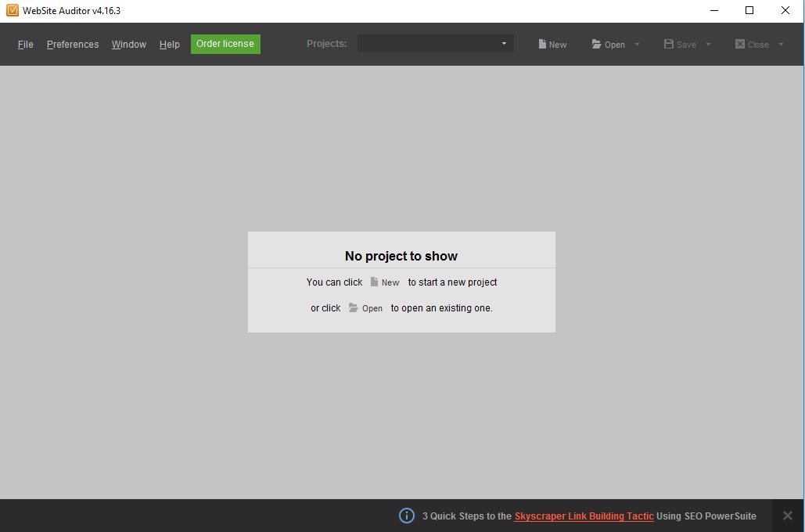Click the 'No project to show' heading

pyautogui.click(x=401, y=256)
